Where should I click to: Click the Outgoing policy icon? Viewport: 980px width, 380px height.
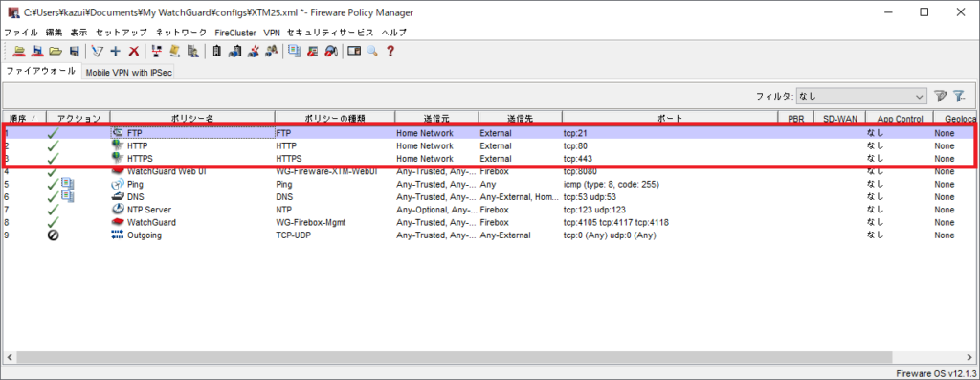click(x=117, y=235)
